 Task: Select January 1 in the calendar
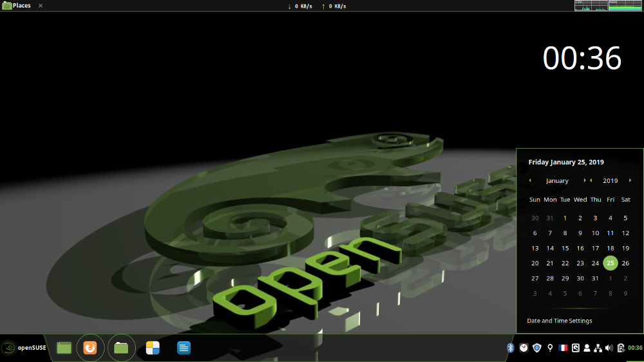point(565,218)
